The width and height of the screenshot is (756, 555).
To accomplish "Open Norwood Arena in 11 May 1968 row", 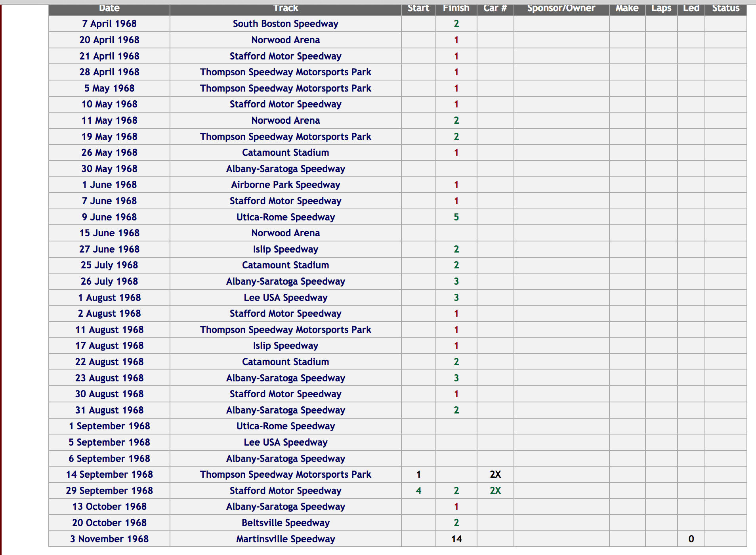I will point(285,121).
